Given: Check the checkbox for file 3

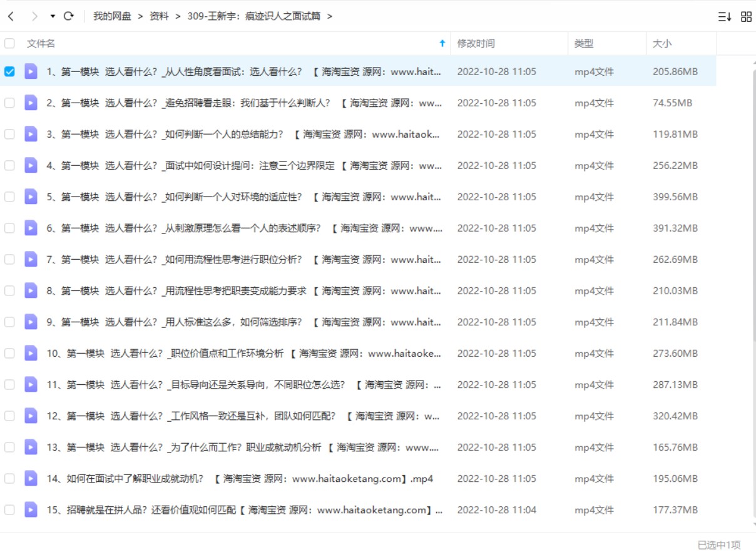Looking at the screenshot, I should tap(9, 134).
